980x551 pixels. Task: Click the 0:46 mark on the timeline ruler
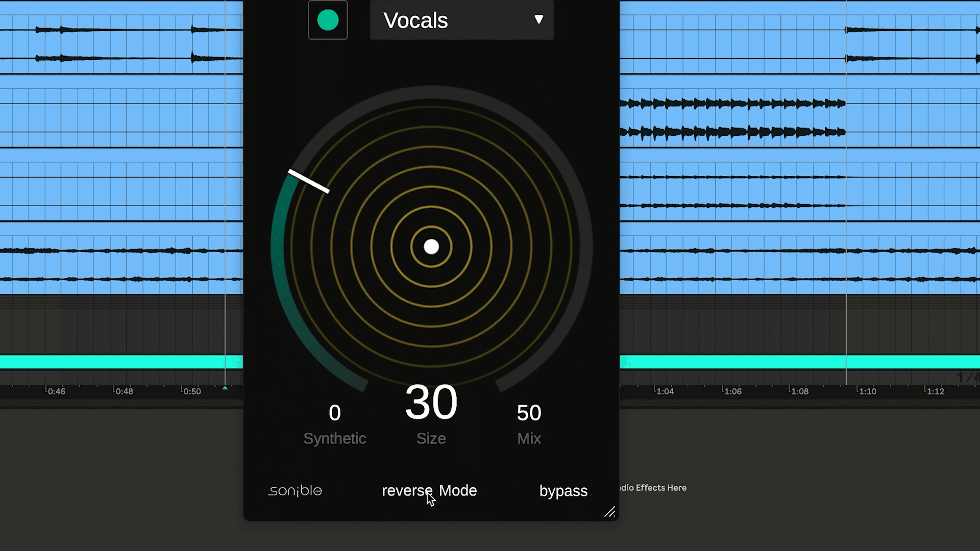coord(56,391)
